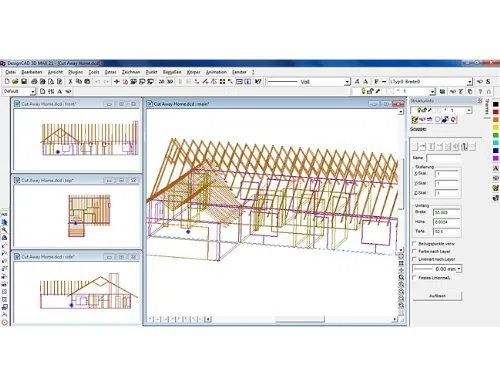Paste with the clipboard toolbar icon

click(87, 81)
